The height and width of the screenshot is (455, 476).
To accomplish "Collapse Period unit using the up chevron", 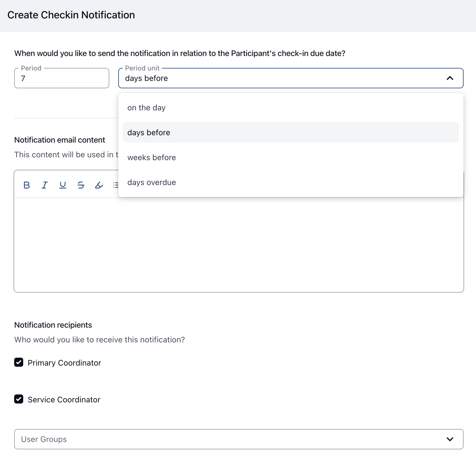I will (x=450, y=78).
